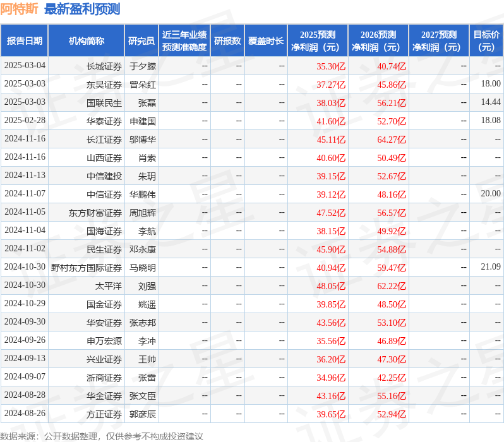Click date cell 2025-02-28

pyautogui.click(x=25, y=121)
